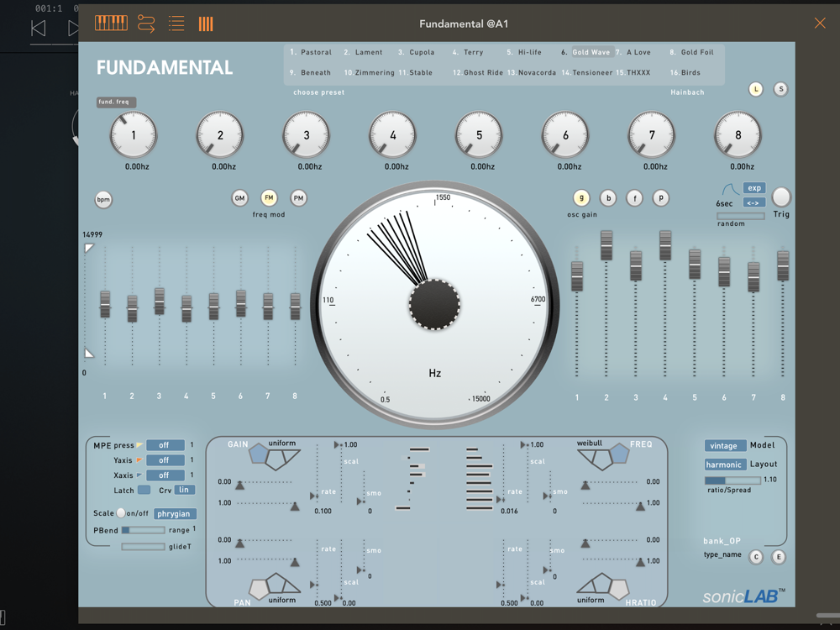Click oscillator knob 8

tap(738, 135)
